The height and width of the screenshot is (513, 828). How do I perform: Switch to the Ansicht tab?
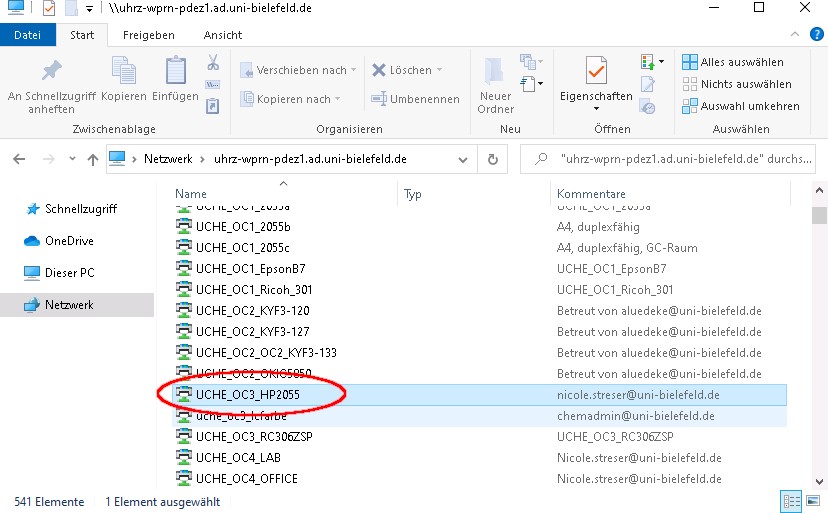coord(222,35)
